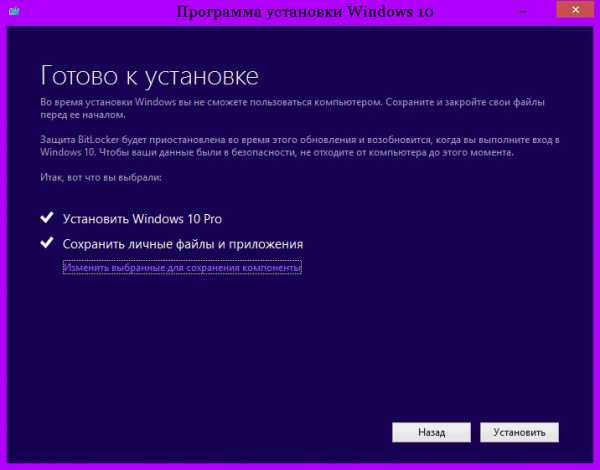
Task: Click the title Программа установки Windows 10
Action: (x=305, y=12)
